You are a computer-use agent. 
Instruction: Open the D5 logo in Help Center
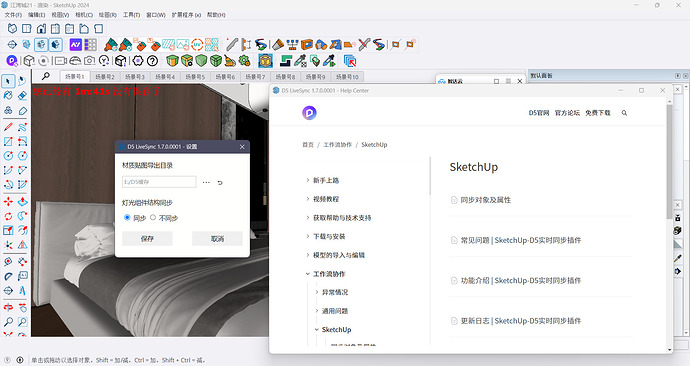point(309,113)
